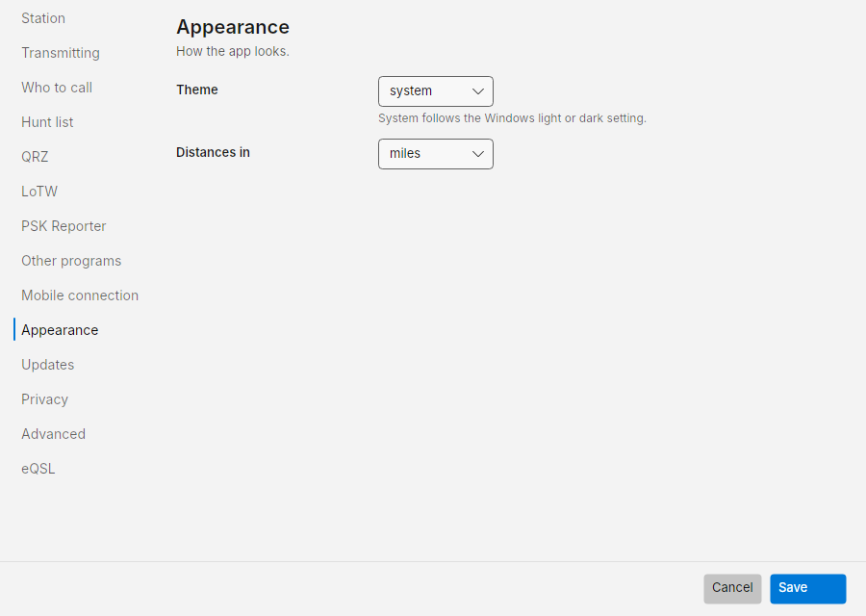
Task: Select PSK Reporter in sidebar
Action: (x=64, y=226)
